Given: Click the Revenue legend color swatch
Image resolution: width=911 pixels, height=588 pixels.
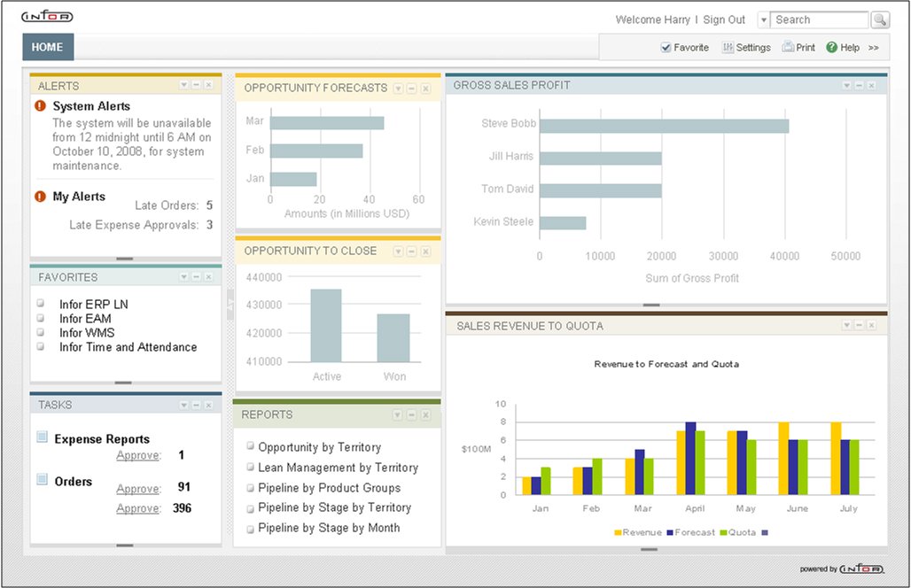Looking at the screenshot, I should point(618,532).
